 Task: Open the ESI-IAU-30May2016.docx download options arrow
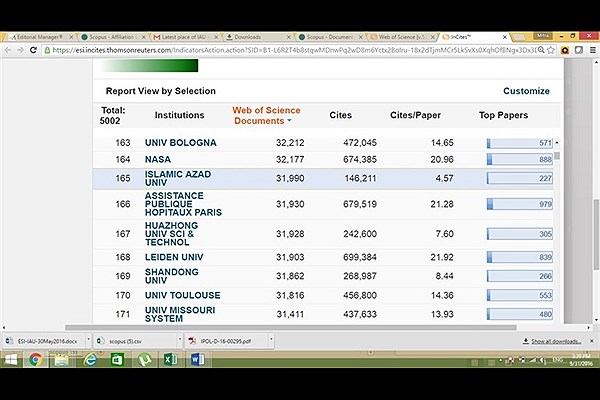pos(88,339)
